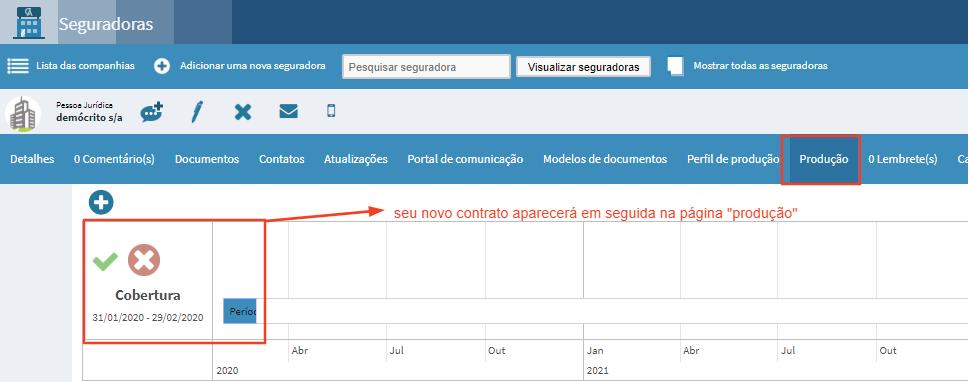This screenshot has width=968, height=382.
Task: Click in the Pesquisar seguradora search field
Action: tap(427, 67)
